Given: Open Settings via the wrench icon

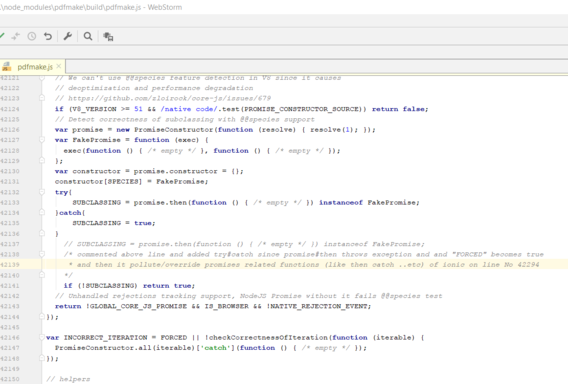Looking at the screenshot, I should tap(68, 36).
